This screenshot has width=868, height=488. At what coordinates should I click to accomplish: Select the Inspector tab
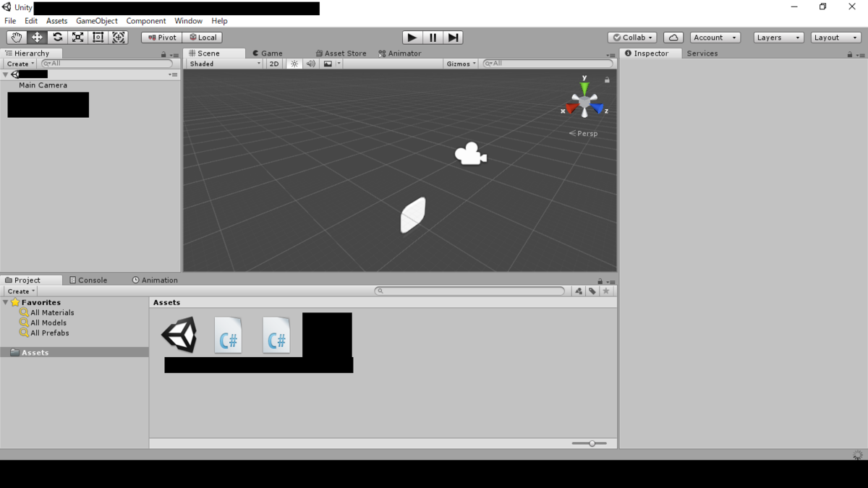pyautogui.click(x=650, y=53)
